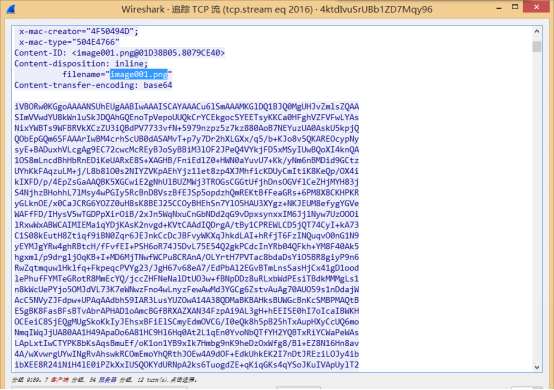Click base64 line starting syE+BADuxhVL
This screenshot has height=390, width=554.
[187, 150]
